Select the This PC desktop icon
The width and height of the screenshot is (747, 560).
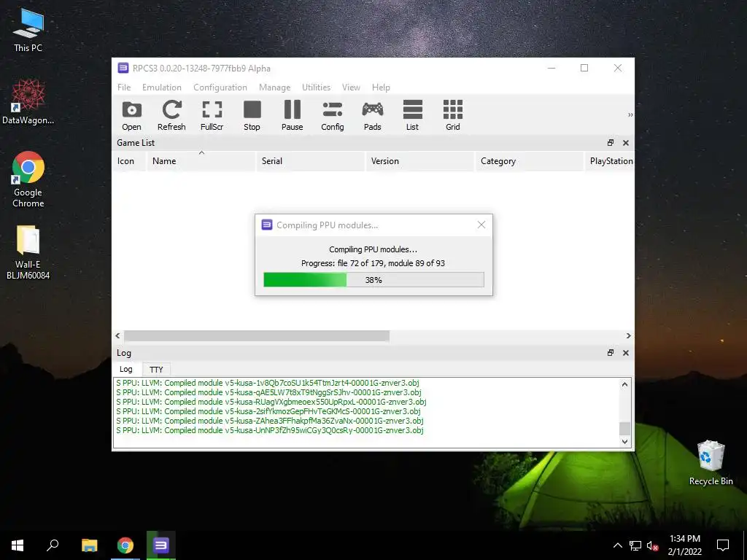[x=28, y=30]
